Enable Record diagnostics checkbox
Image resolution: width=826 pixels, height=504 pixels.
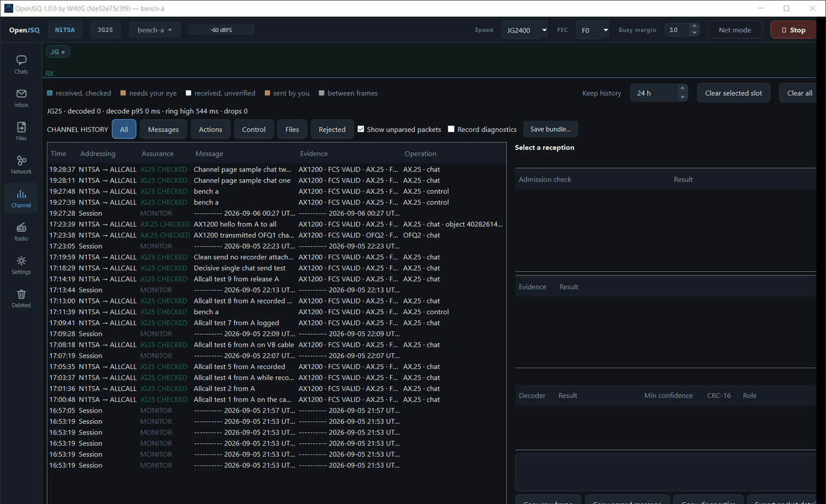[x=451, y=129]
